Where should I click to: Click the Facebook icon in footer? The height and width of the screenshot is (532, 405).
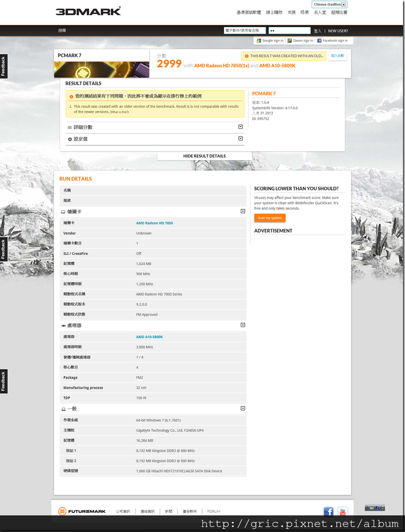[x=328, y=511]
